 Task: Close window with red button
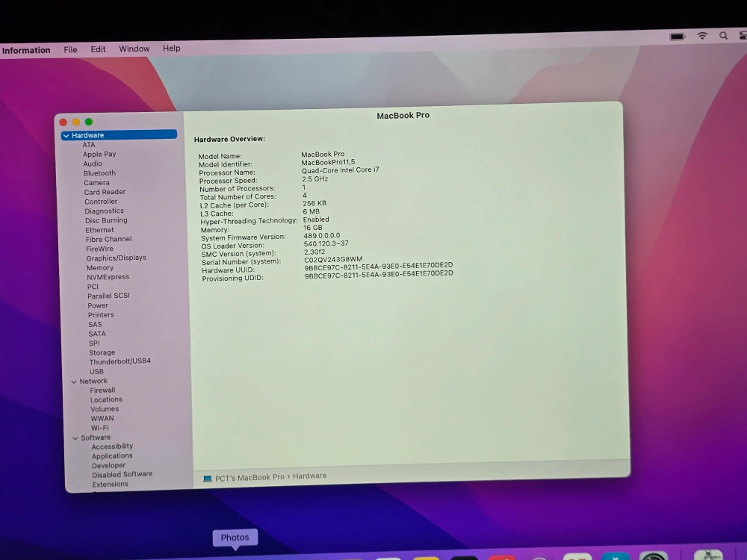(63, 122)
